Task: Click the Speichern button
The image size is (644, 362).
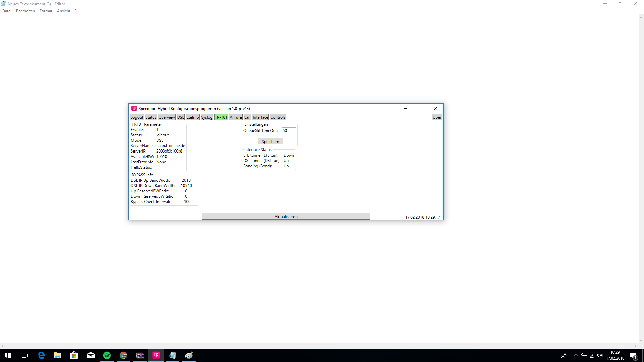Action: (270, 141)
